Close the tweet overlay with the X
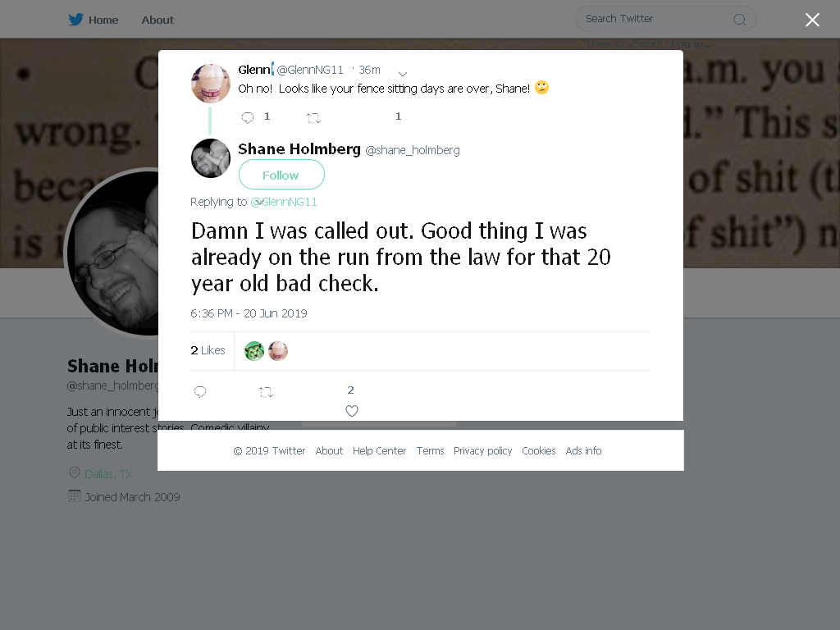 point(812,20)
